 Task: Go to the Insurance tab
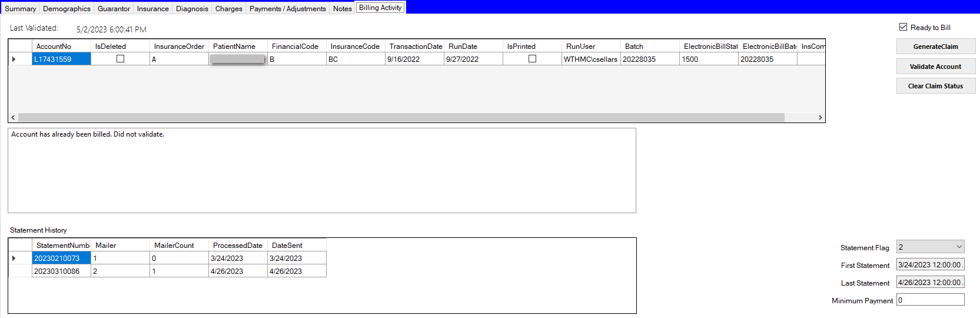[152, 8]
